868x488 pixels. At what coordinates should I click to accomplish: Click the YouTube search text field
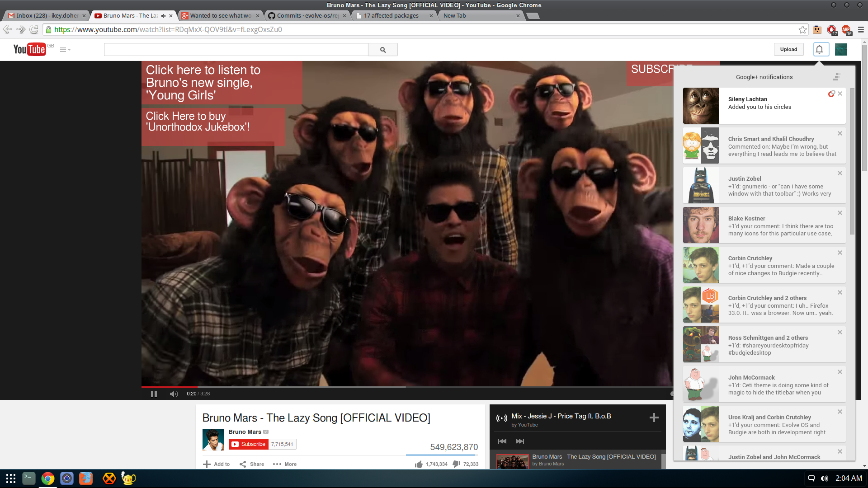tap(236, 50)
